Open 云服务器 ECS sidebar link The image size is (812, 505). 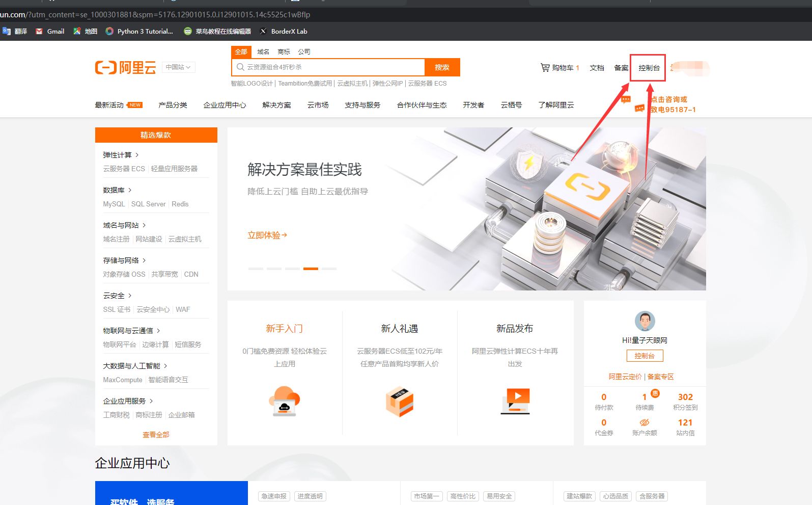click(x=124, y=169)
